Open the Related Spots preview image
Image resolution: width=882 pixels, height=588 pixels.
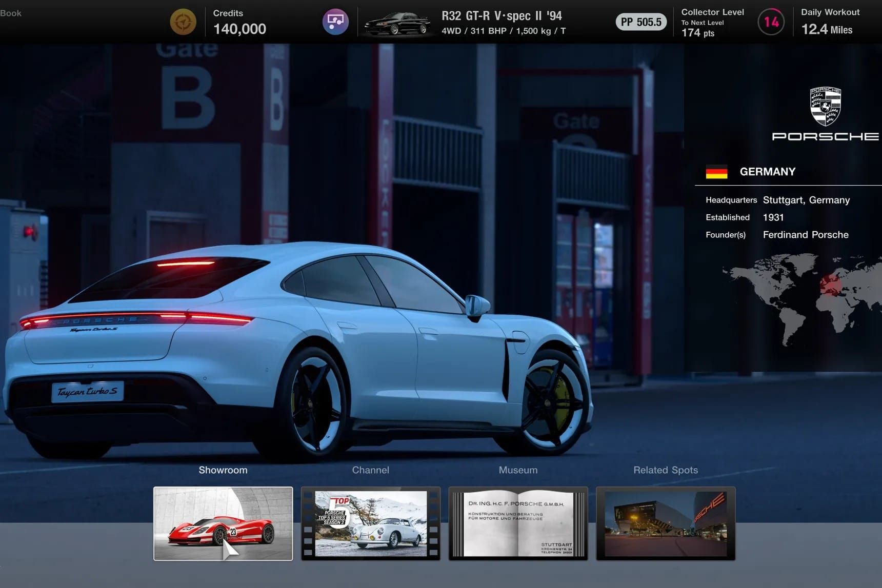[665, 522]
